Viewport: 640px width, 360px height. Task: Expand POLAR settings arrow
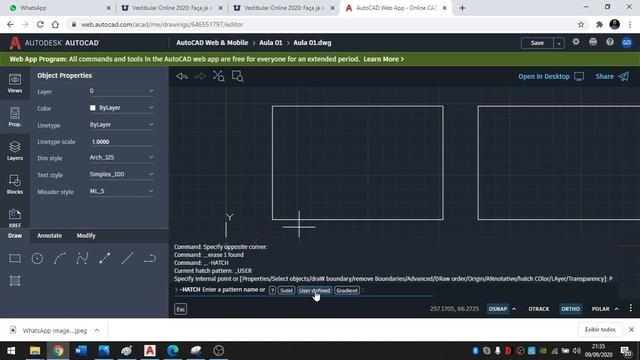[617, 309]
